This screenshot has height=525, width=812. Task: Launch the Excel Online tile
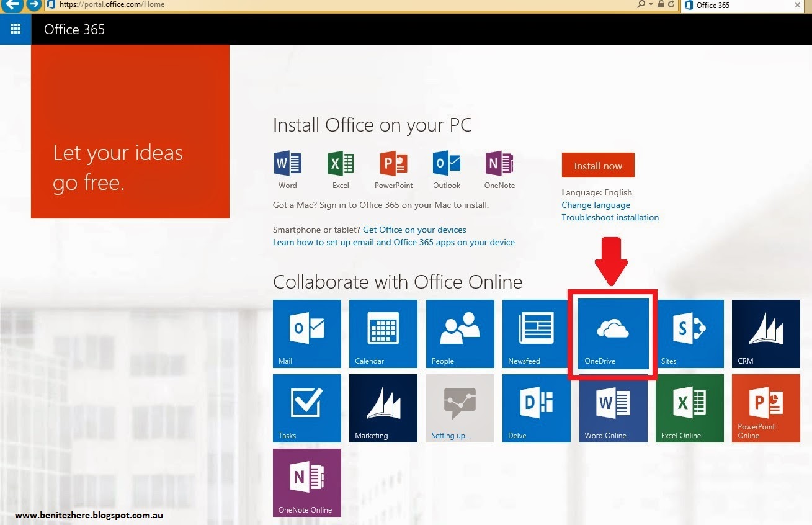690,408
